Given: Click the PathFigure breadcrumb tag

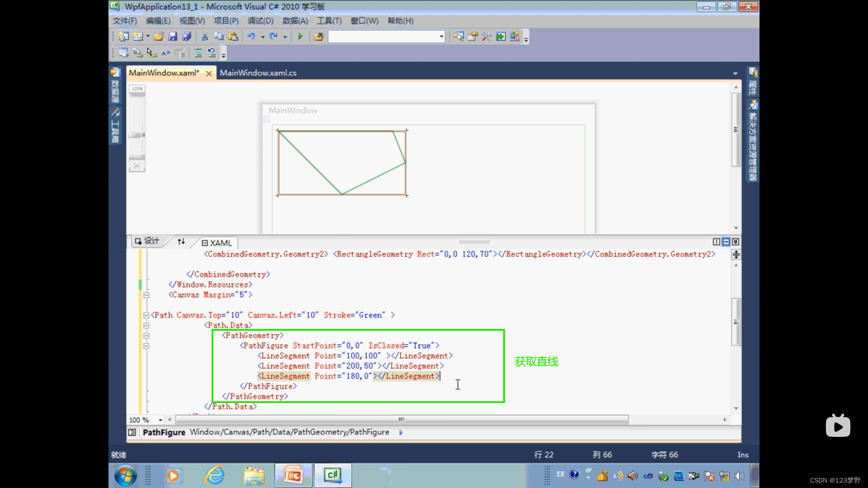Looking at the screenshot, I should (164, 432).
